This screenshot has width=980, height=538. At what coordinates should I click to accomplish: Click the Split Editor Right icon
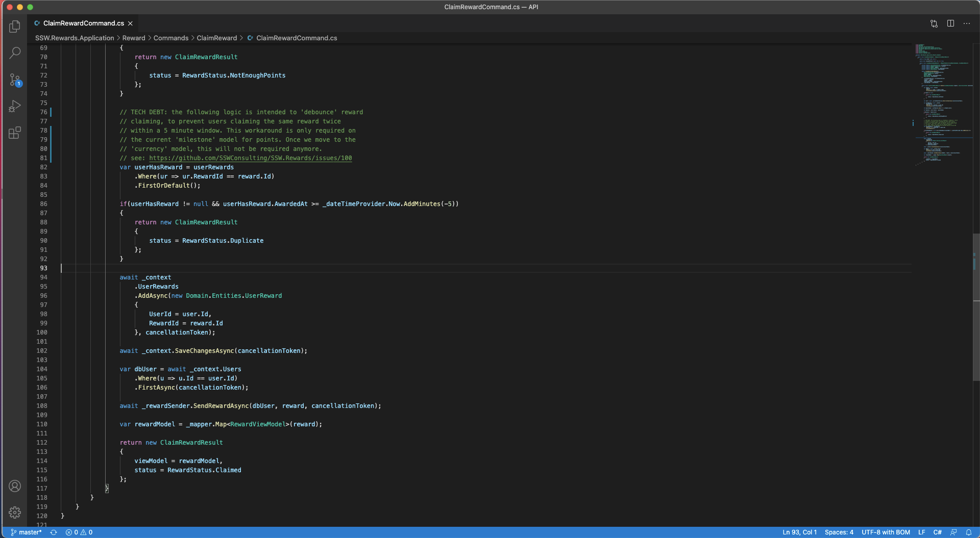950,23
